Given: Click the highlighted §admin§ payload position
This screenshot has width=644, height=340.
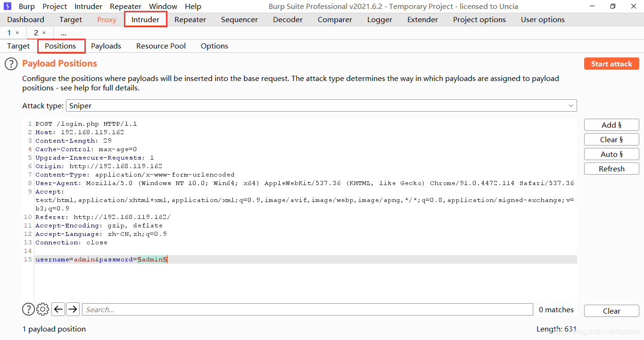Looking at the screenshot, I should (x=152, y=259).
